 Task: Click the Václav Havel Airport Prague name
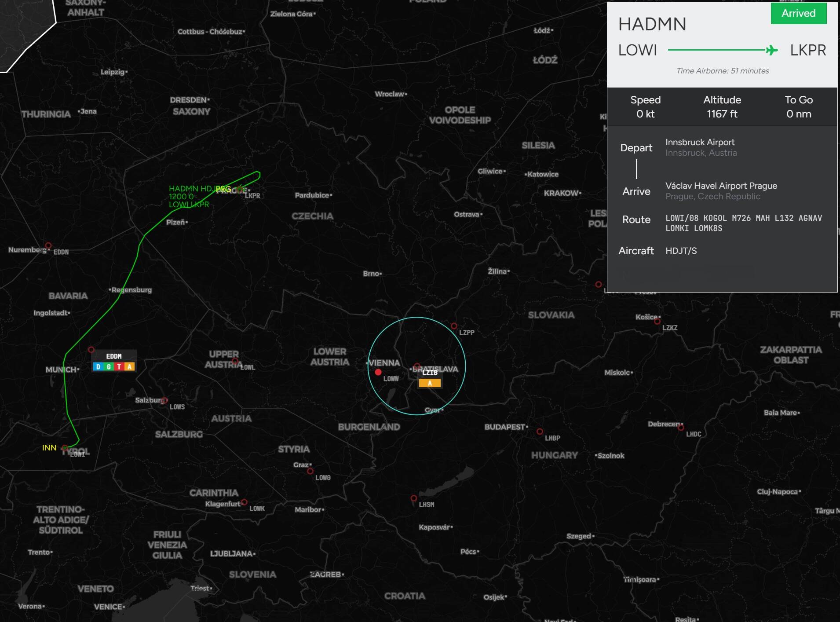coord(721,186)
